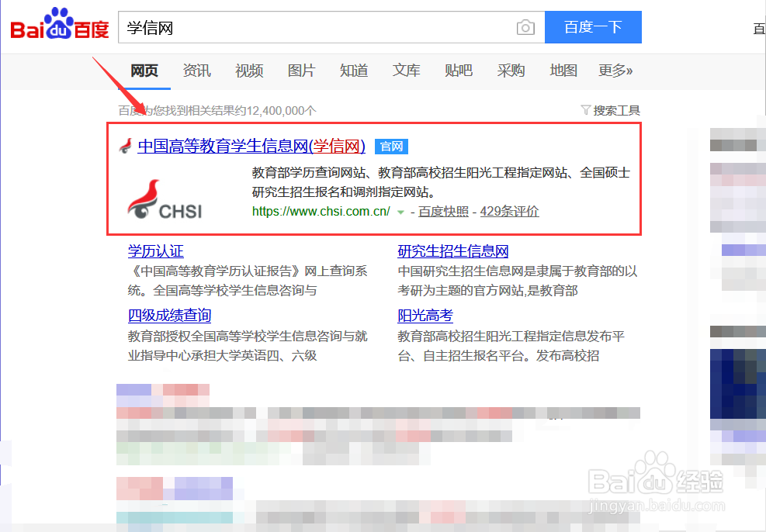The height and width of the screenshot is (532, 766).
Task: Expand the 更多» menu
Action: 615,71
